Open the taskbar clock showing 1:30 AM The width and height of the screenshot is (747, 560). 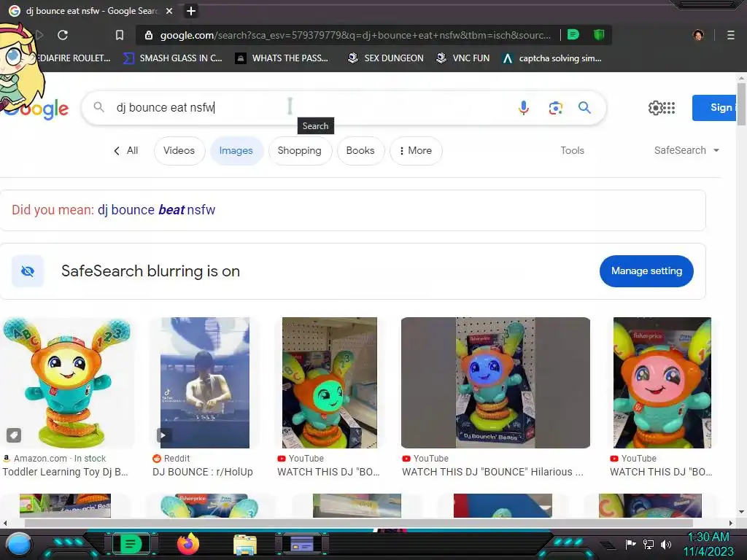click(708, 544)
